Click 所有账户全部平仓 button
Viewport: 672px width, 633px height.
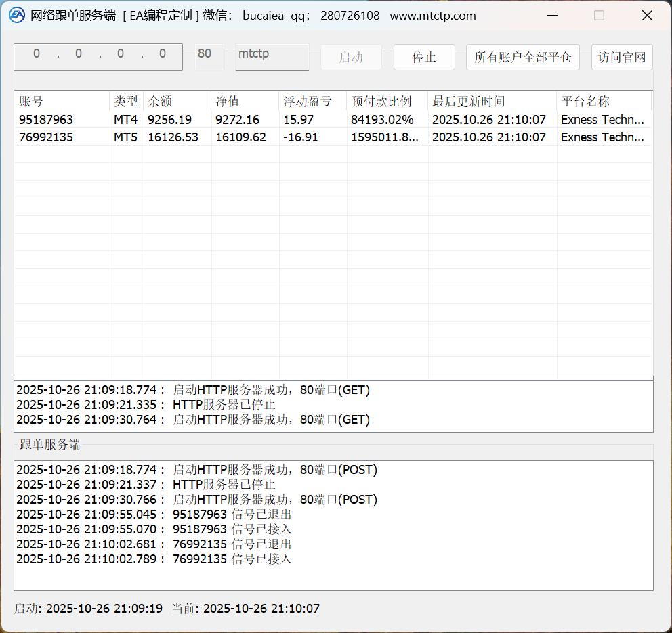pyautogui.click(x=522, y=58)
